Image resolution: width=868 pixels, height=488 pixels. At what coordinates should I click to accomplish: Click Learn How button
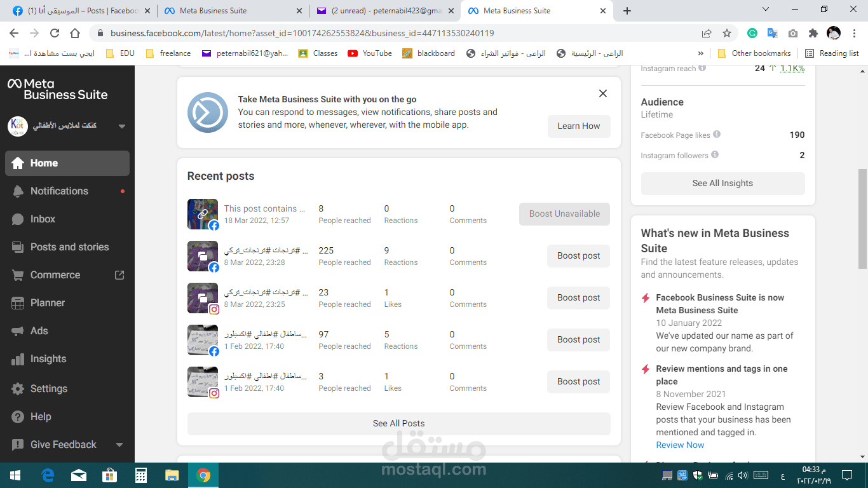[579, 126]
